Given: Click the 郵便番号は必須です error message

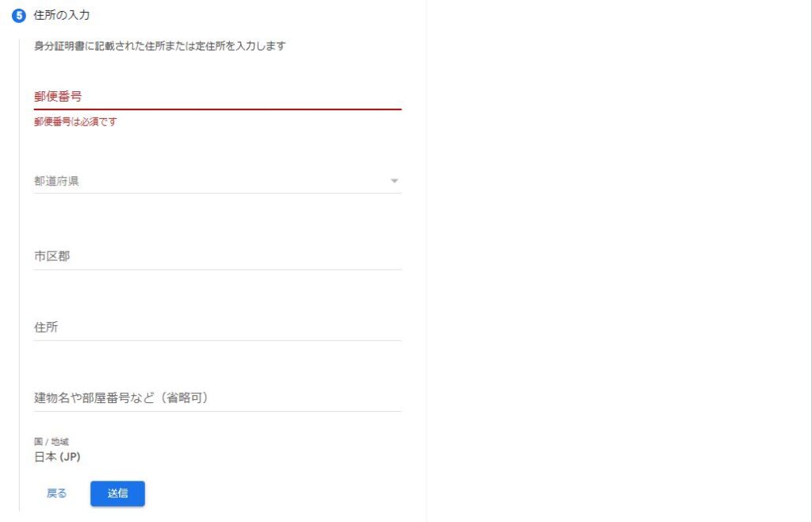Looking at the screenshot, I should pos(75,121).
